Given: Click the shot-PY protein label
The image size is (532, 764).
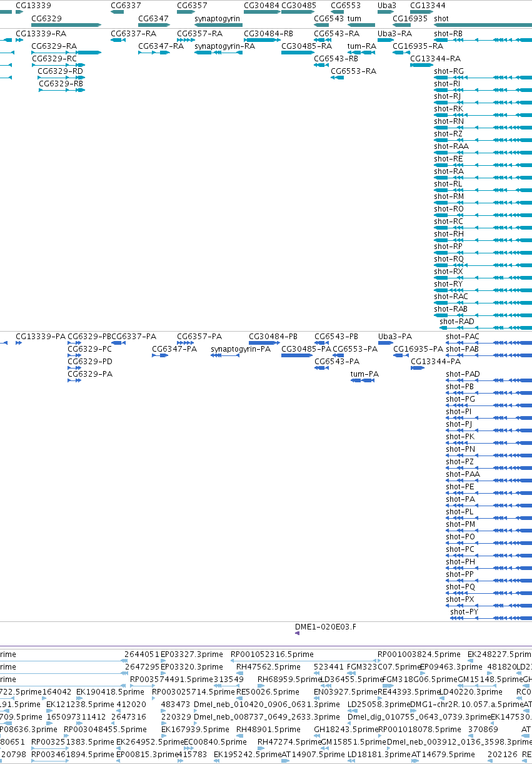Looking at the screenshot, I should [x=464, y=612].
